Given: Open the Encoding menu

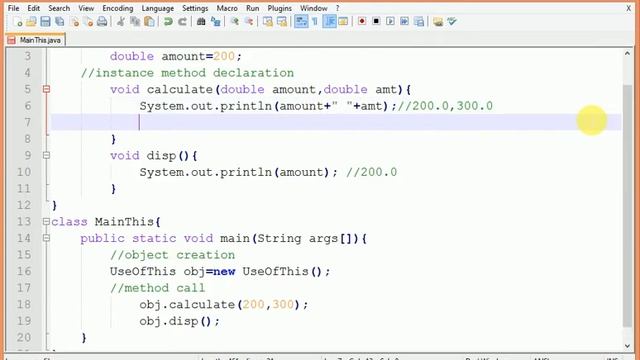Looking at the screenshot, I should pos(118,8).
